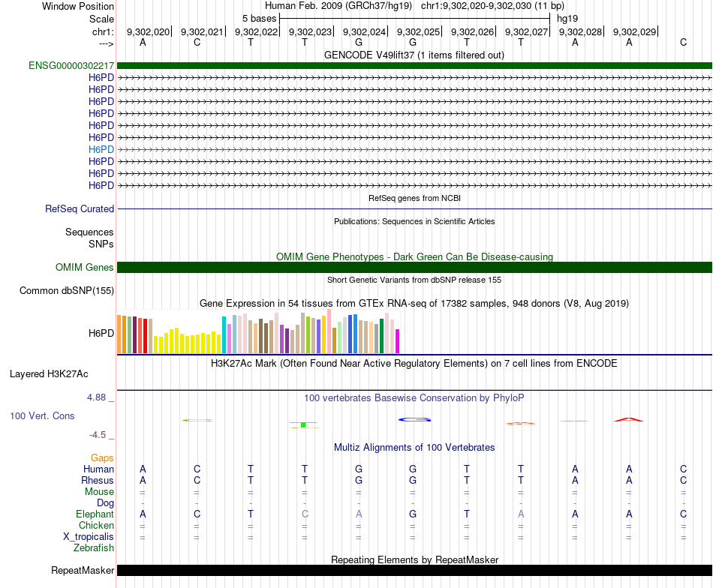Open 'Gene Expression in 54 tissues' GTEx title

coord(414,304)
